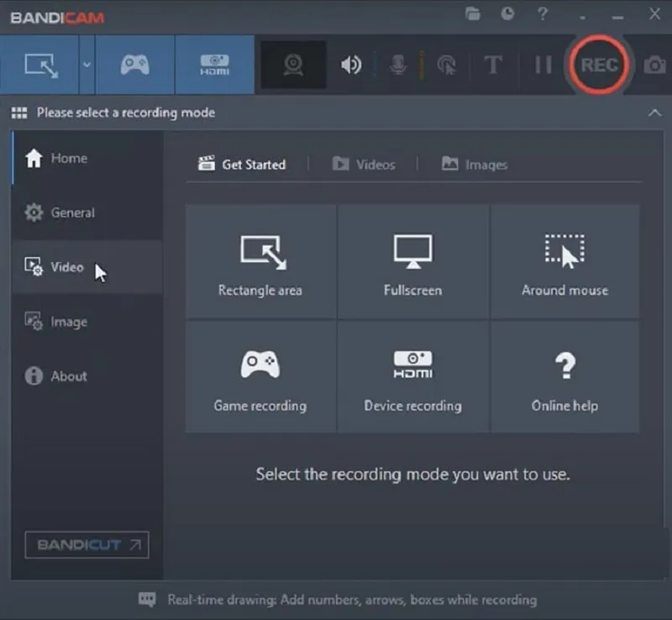Click the BANDICUT banner button
Screen dimensions: 672x620
(87, 545)
